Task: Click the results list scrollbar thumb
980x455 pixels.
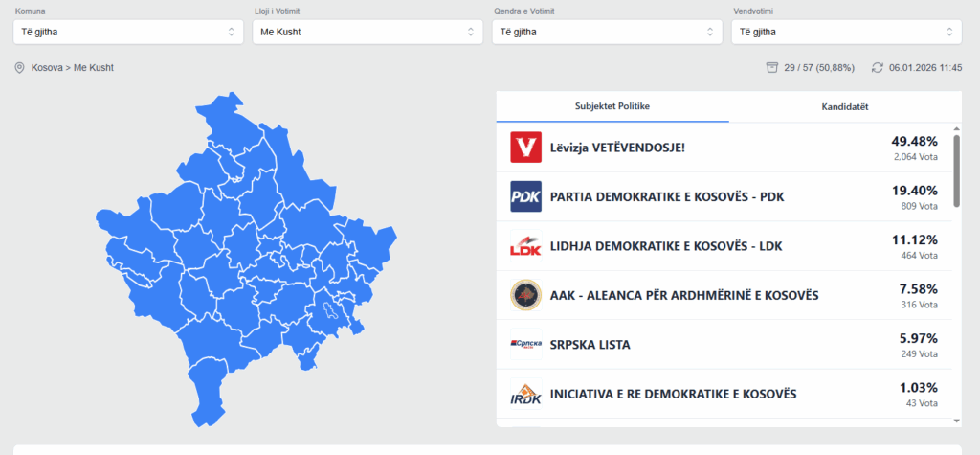Action: 956,163
